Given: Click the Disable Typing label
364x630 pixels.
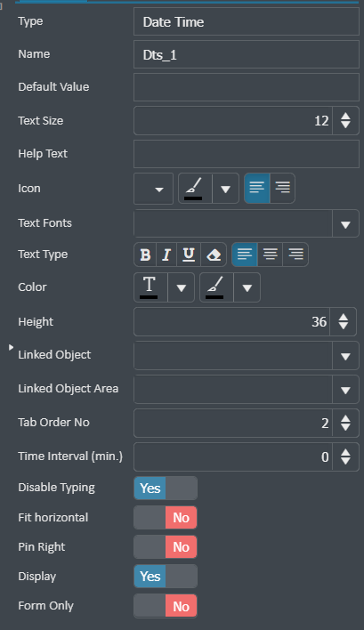Looking at the screenshot, I should [x=56, y=488].
